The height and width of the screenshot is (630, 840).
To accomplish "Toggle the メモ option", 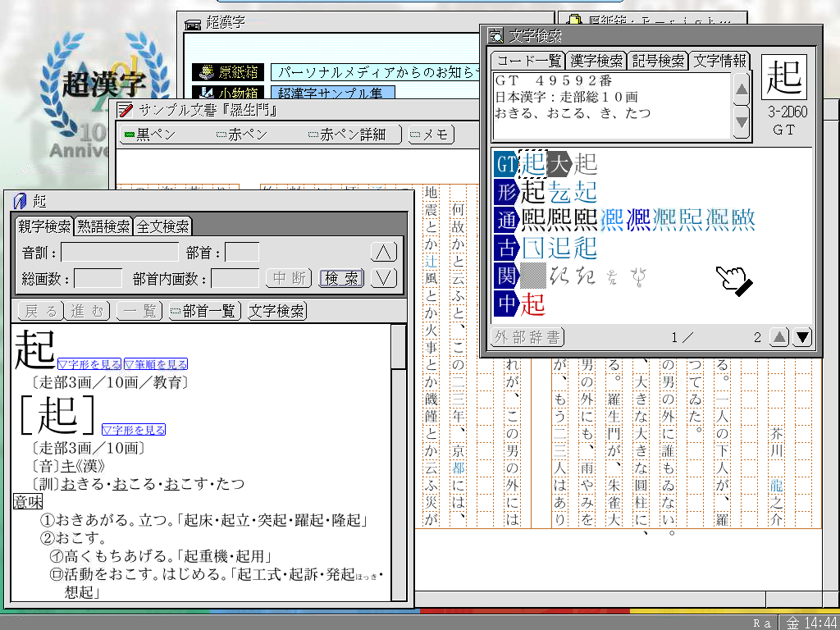I will point(430,135).
